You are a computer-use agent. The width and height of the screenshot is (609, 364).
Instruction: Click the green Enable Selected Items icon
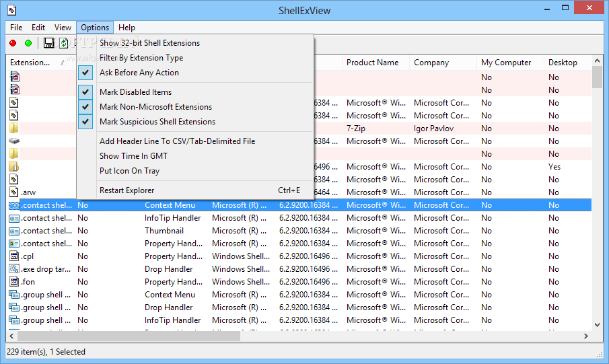[28, 43]
